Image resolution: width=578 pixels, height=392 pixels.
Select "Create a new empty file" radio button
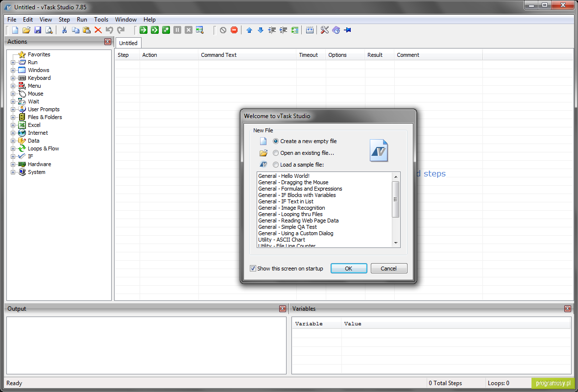[276, 141]
